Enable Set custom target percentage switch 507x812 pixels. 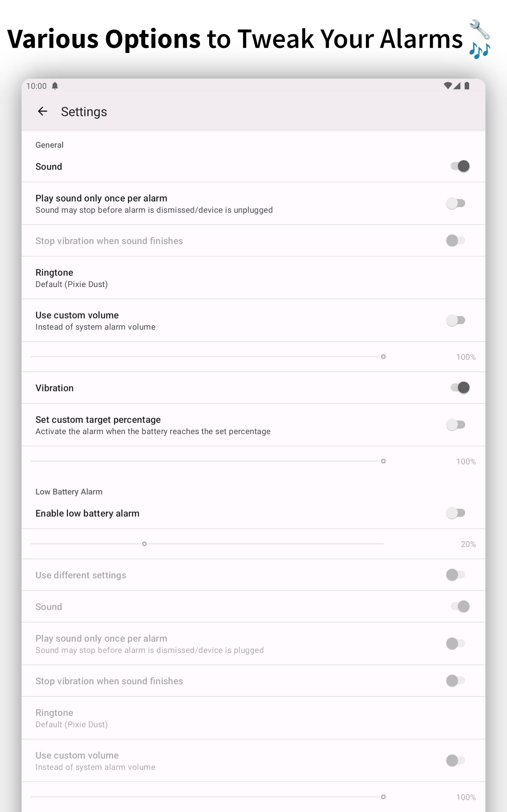pos(455,425)
